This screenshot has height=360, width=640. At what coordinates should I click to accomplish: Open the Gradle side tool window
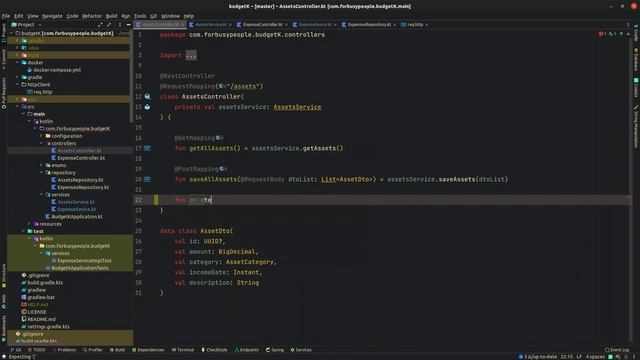(636, 33)
